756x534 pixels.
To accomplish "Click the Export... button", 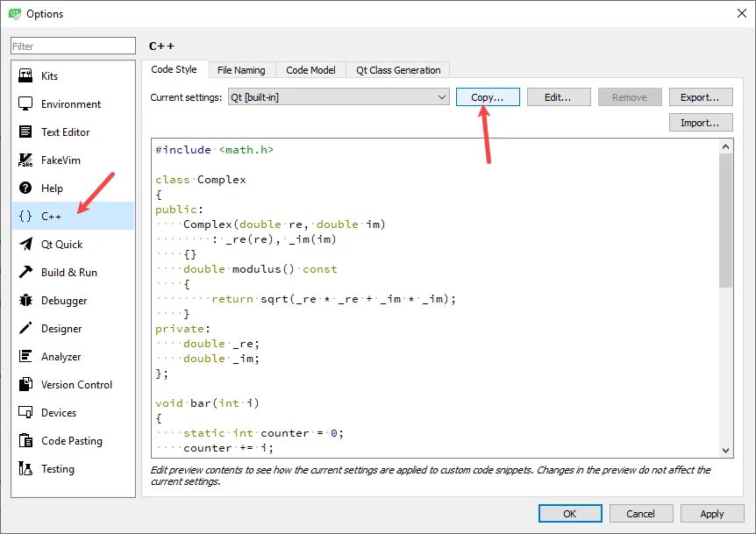I will coord(700,96).
